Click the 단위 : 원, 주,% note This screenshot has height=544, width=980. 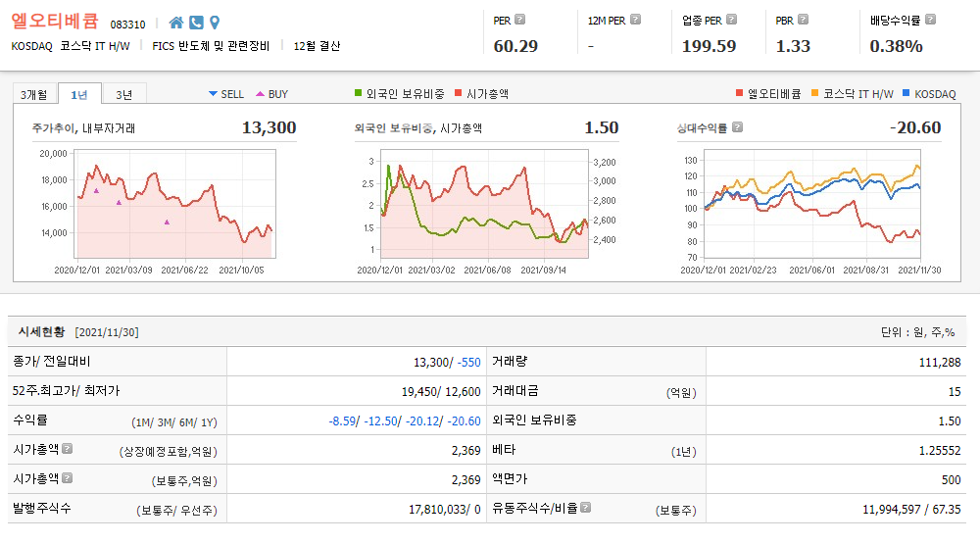[x=917, y=332]
